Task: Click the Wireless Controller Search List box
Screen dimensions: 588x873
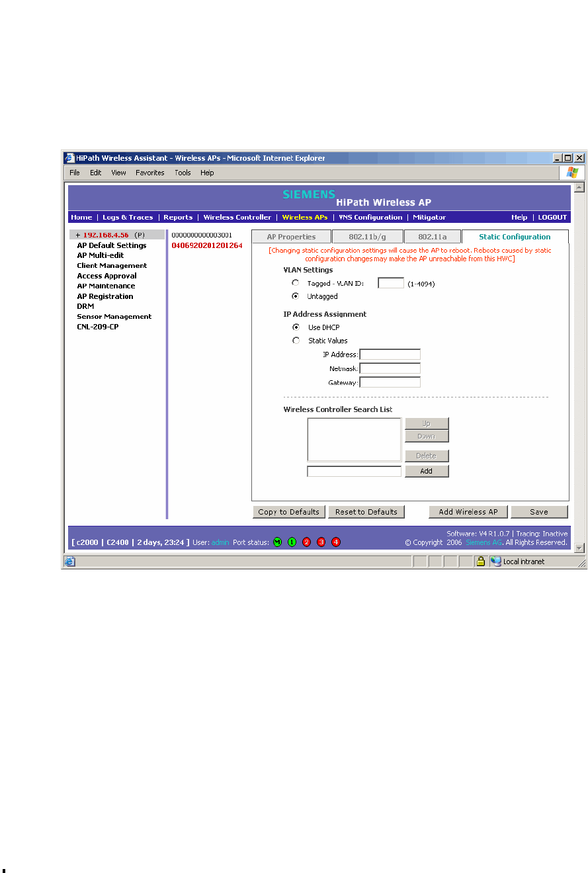Action: pyautogui.click(x=354, y=439)
